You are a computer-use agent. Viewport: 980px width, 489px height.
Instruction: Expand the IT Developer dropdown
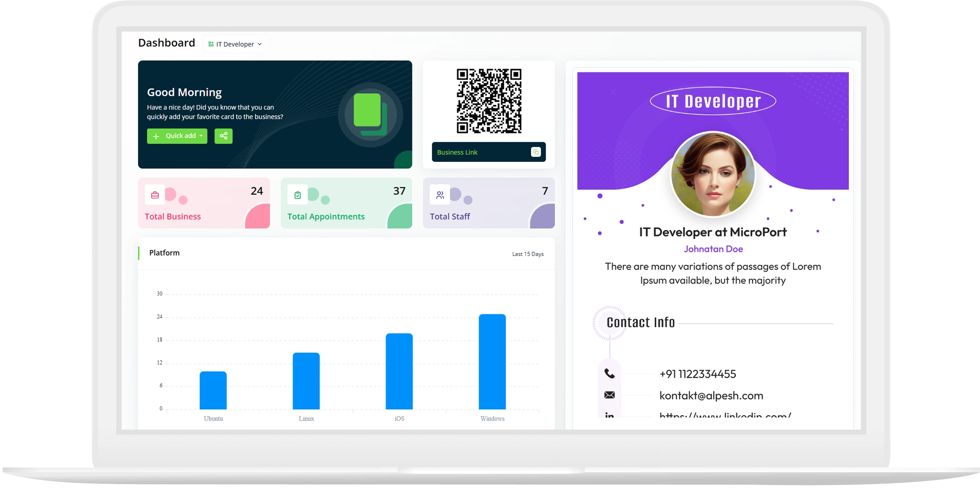[x=259, y=44]
